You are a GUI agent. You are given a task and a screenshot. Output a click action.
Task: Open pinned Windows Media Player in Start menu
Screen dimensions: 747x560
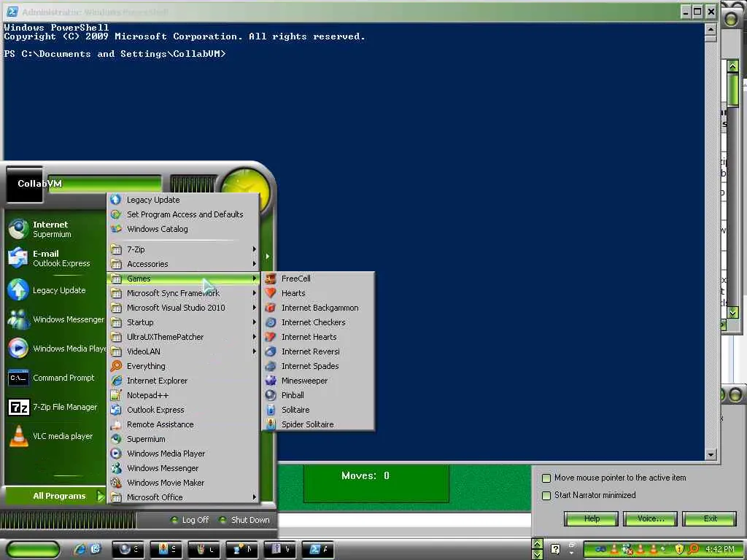(x=55, y=349)
